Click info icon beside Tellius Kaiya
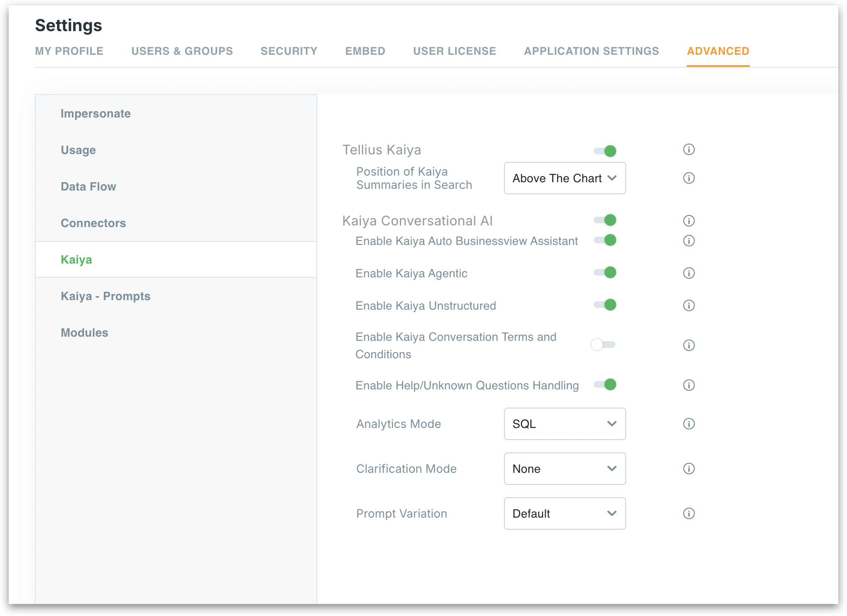Screen dimensions: 847x616 [x=689, y=149]
